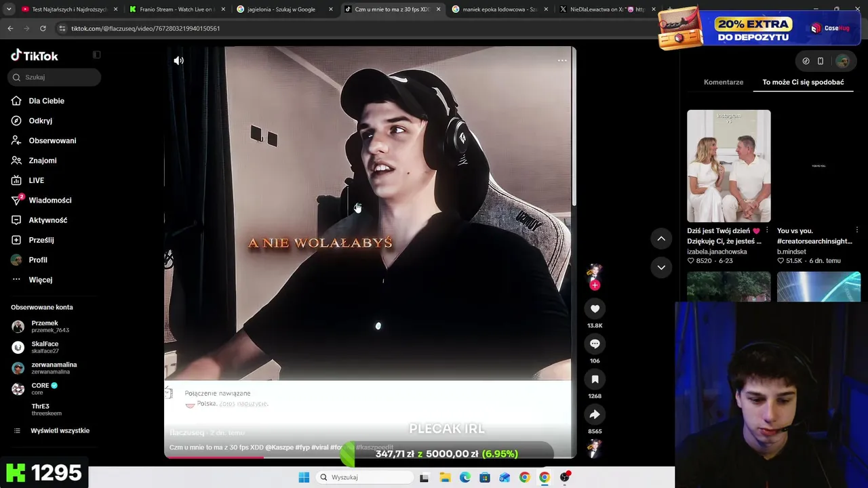Open the video's three-dot options menu
Viewport: 868px width, 488px height.
coord(562,60)
